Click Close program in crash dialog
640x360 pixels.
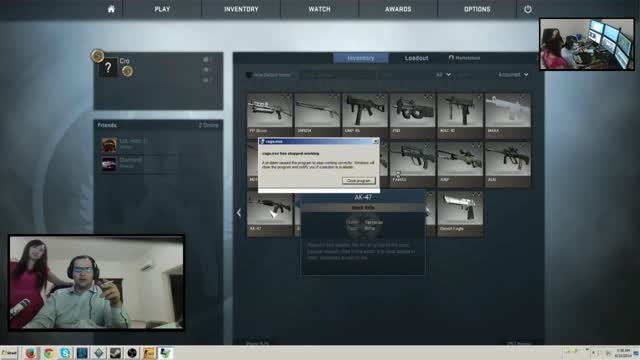coord(358,180)
